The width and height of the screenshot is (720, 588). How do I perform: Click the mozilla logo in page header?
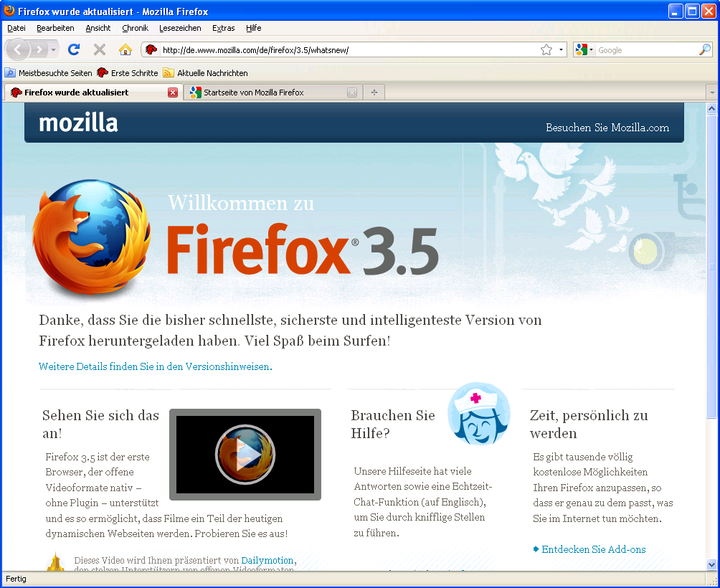pyautogui.click(x=78, y=123)
